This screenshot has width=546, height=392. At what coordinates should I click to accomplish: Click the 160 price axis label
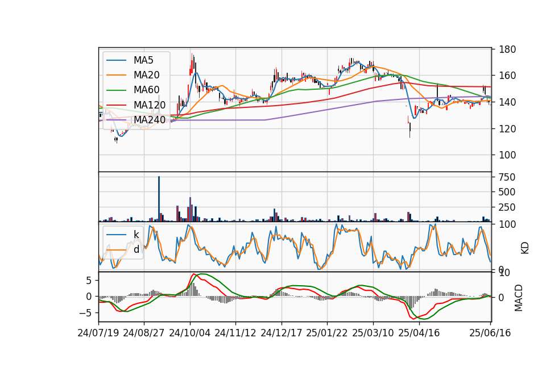[x=507, y=76]
